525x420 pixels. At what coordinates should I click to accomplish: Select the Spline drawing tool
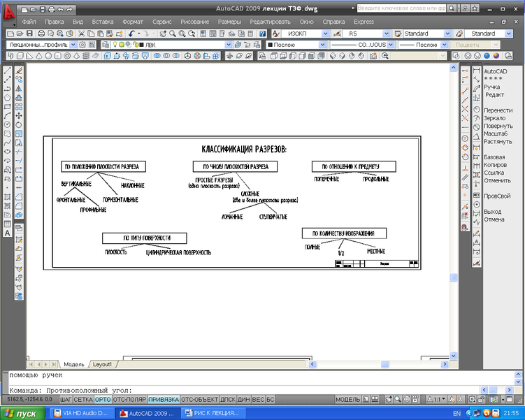click(7, 143)
